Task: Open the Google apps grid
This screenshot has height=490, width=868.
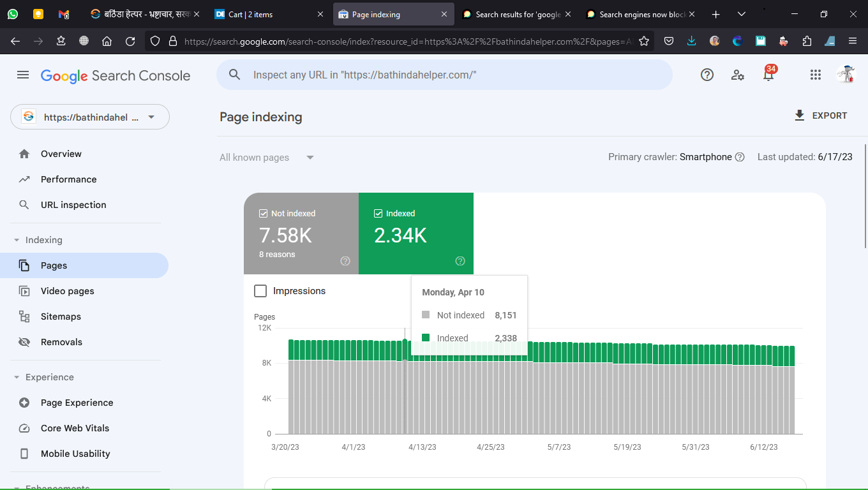Action: [815, 75]
